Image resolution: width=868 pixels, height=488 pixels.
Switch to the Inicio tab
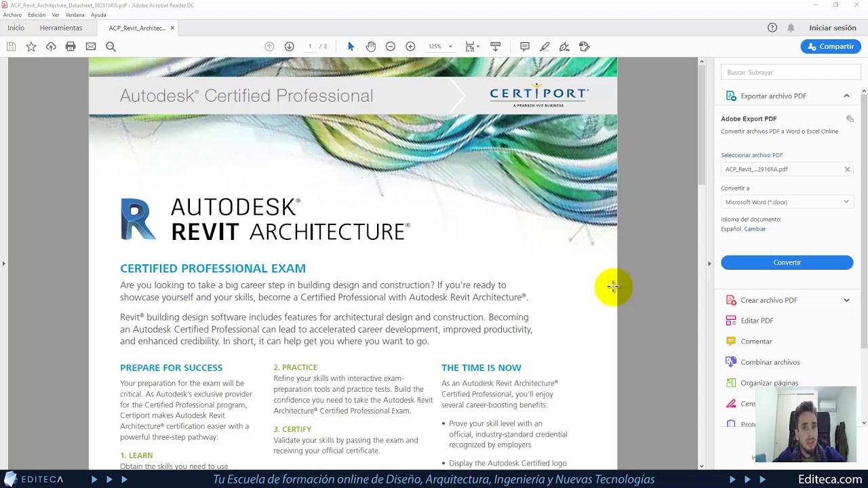16,28
